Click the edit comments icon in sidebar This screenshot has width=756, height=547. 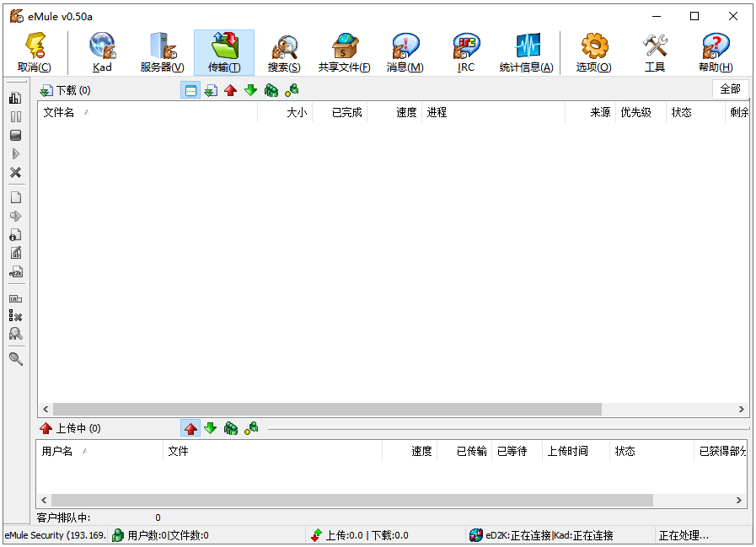(15, 253)
